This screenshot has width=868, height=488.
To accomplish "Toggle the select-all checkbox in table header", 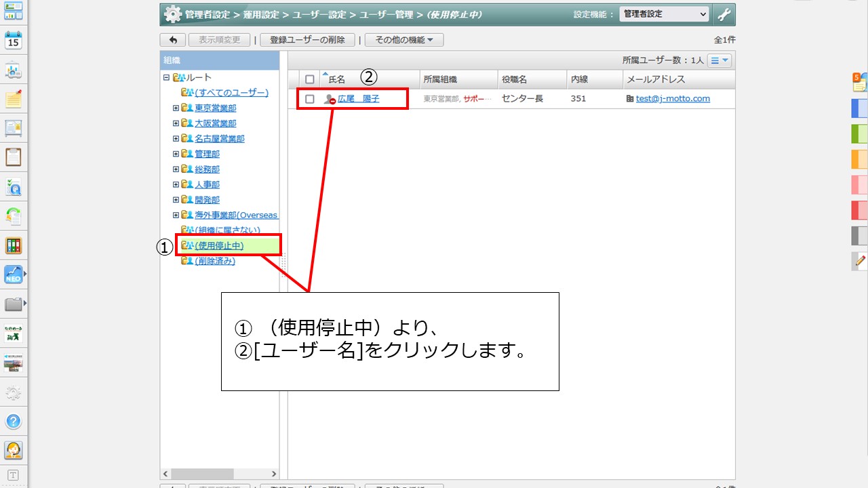I will 310,79.
